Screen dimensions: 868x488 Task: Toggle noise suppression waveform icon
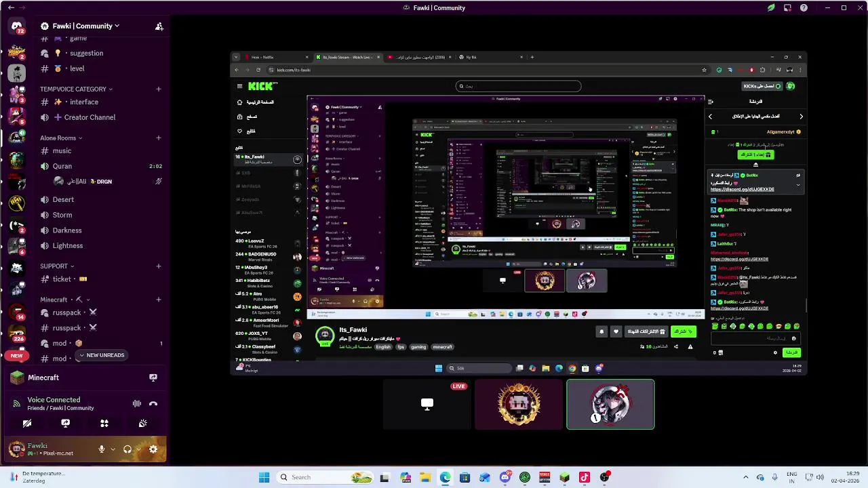[x=137, y=404]
